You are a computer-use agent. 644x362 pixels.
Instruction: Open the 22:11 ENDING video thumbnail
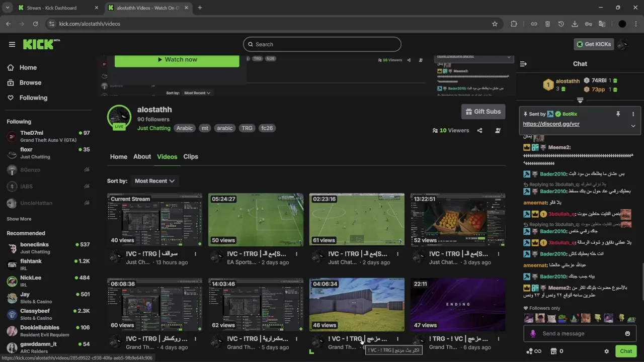pyautogui.click(x=458, y=305)
